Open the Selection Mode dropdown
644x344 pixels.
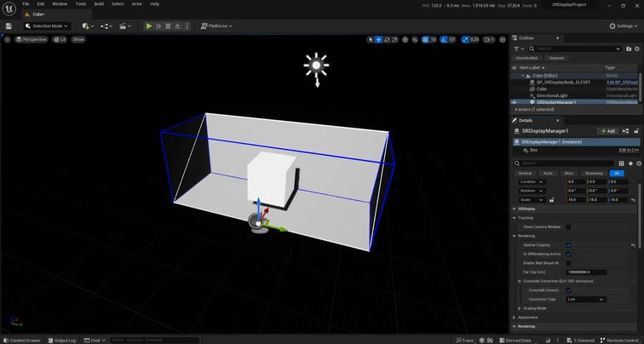point(44,26)
